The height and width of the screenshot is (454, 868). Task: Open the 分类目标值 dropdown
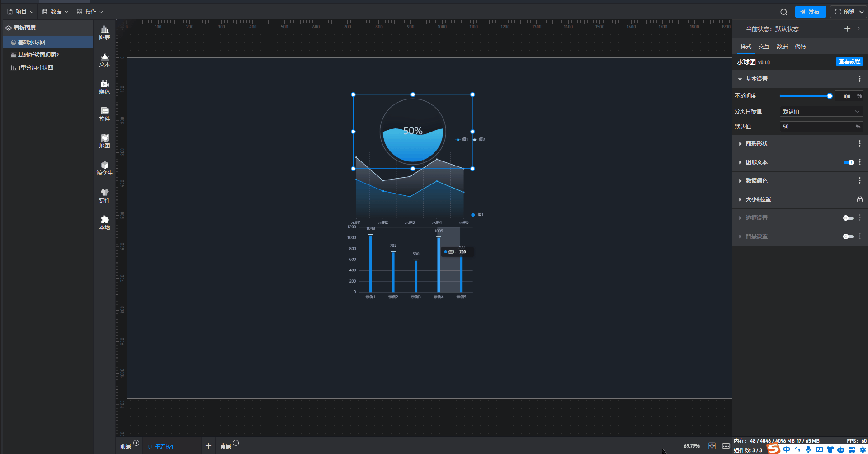(x=821, y=111)
